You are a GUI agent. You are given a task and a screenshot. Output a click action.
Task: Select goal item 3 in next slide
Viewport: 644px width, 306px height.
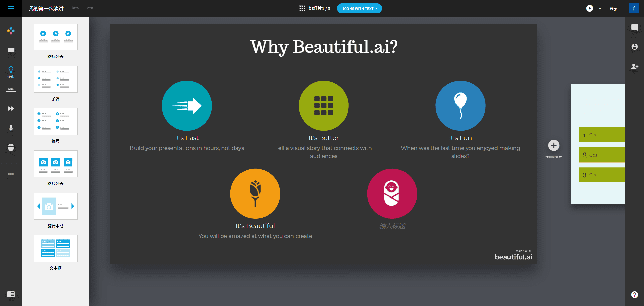point(602,175)
